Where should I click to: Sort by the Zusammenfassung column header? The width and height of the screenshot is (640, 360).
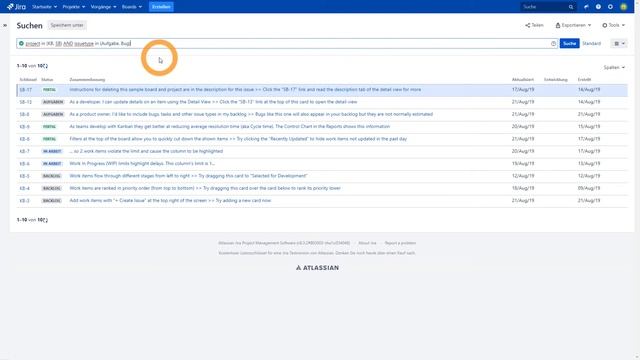pyautogui.click(x=87, y=80)
